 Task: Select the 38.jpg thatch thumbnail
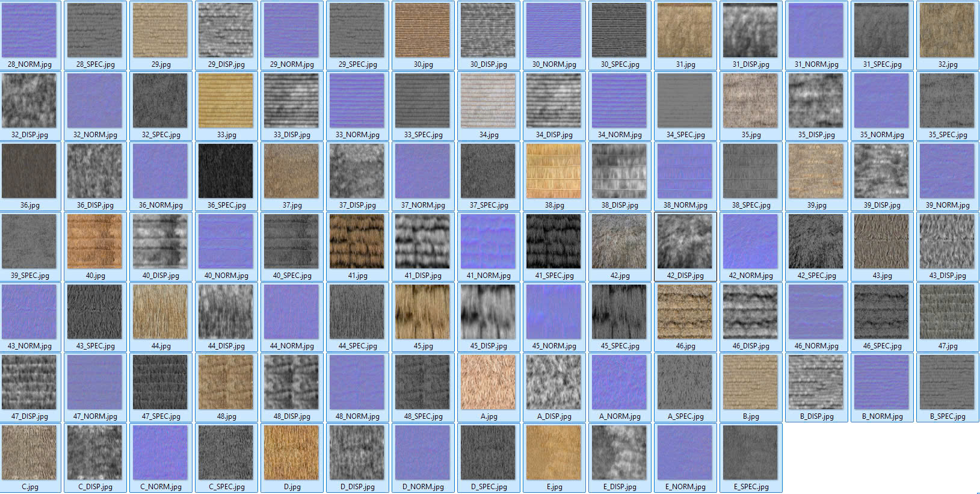click(553, 171)
